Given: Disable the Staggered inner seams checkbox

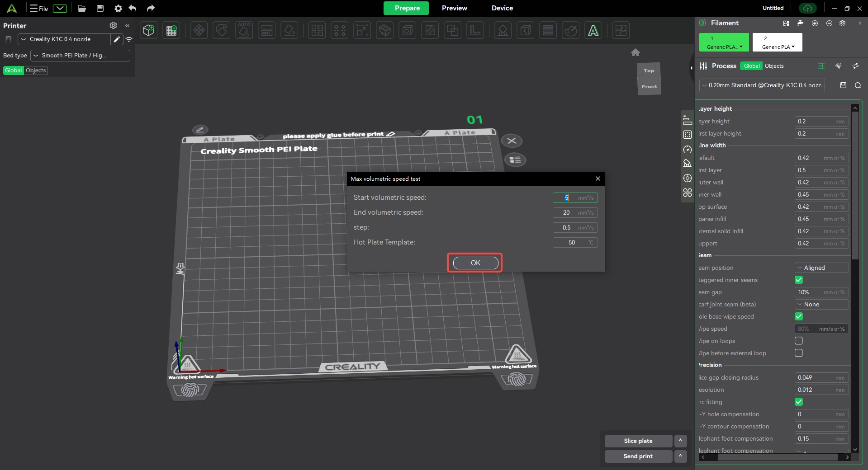Looking at the screenshot, I should click(799, 280).
